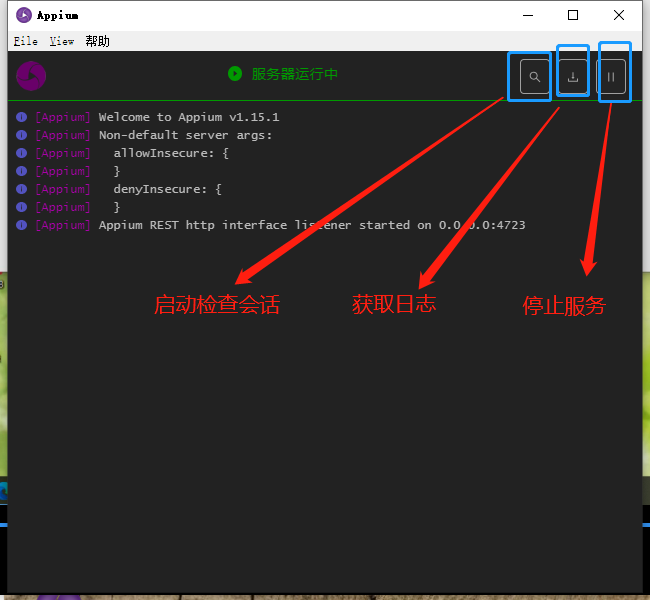Select log line REST http interface listener started
650x600 pixels.
(x=312, y=225)
